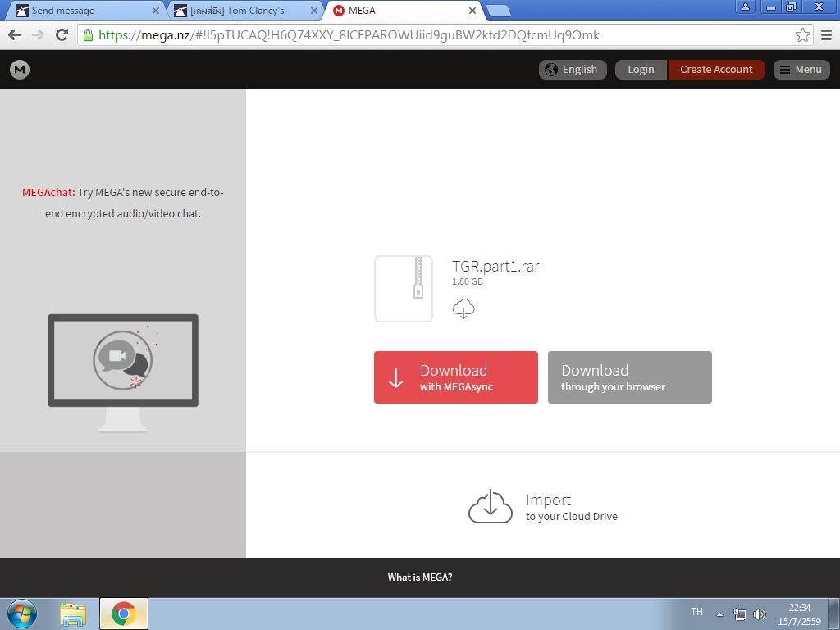840x630 pixels.
Task: Open the English language selector
Action: click(x=573, y=70)
